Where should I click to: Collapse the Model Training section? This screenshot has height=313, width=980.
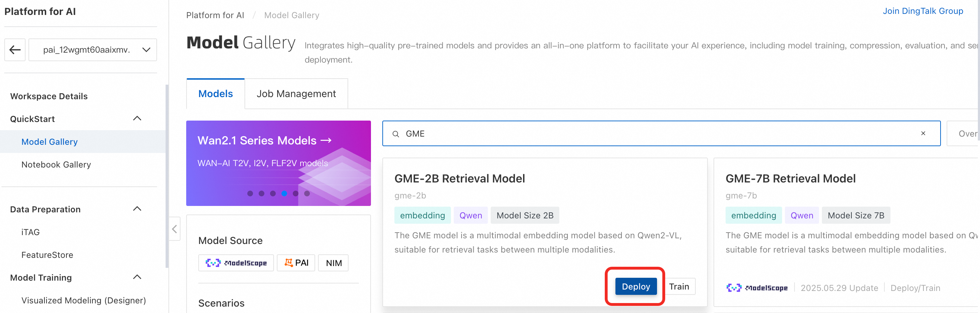pyautogui.click(x=137, y=277)
